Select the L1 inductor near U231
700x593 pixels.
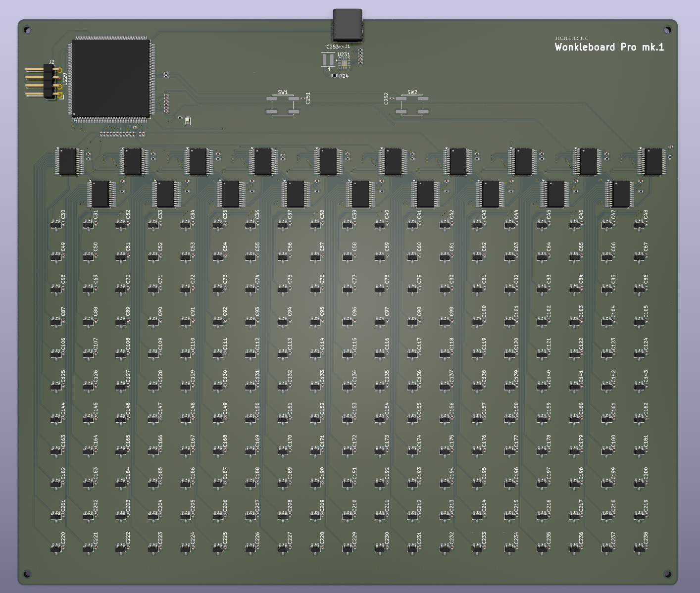coord(328,60)
